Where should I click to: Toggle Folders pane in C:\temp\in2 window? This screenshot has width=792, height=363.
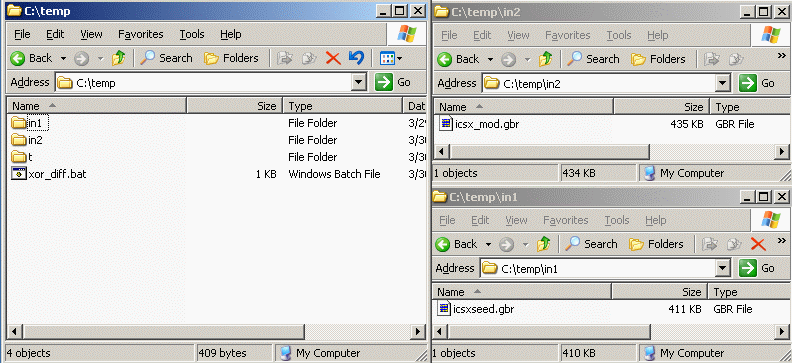coord(659,60)
